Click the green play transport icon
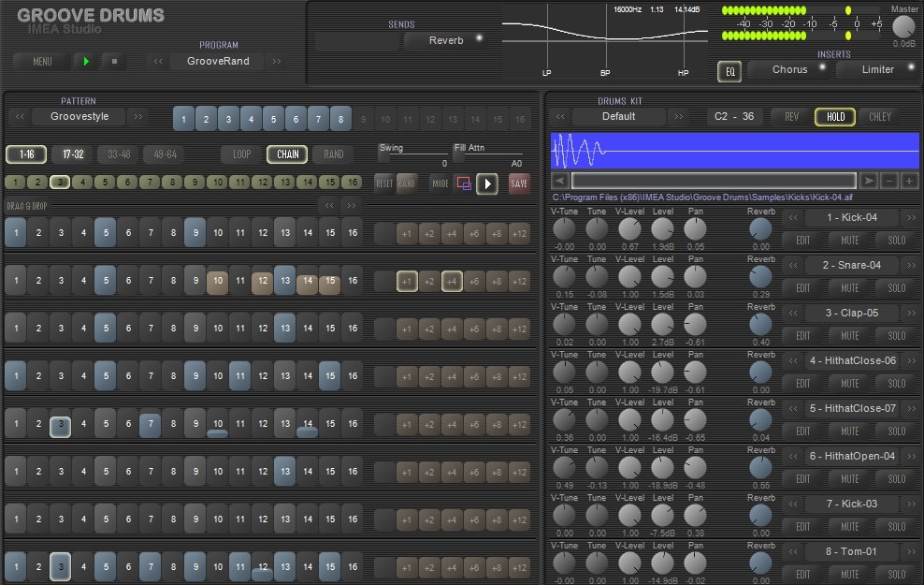 coord(85,61)
